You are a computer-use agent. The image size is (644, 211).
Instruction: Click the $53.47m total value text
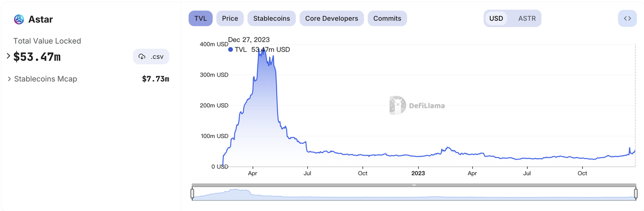coord(37,57)
